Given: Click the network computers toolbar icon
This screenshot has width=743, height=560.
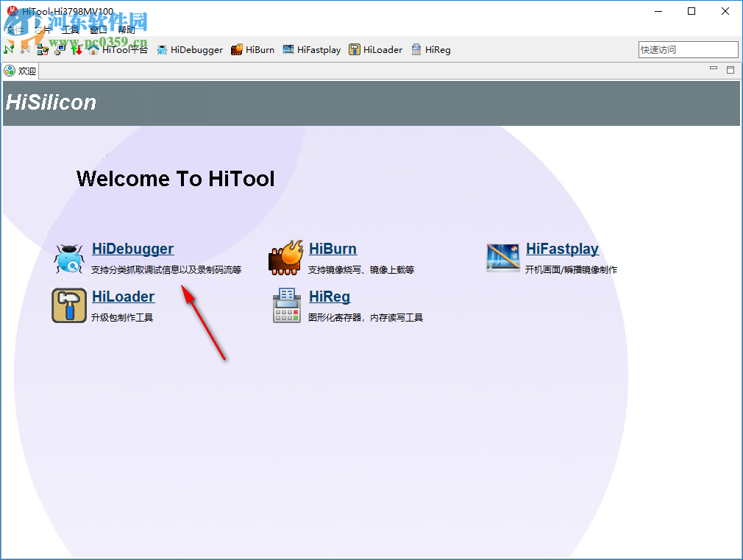Looking at the screenshot, I should (x=42, y=49).
